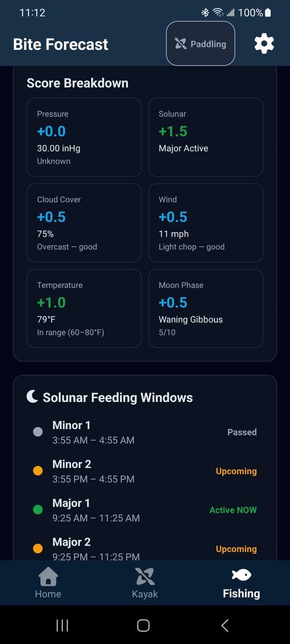
Task: Toggle Paddling mode in the header
Action: tap(200, 43)
